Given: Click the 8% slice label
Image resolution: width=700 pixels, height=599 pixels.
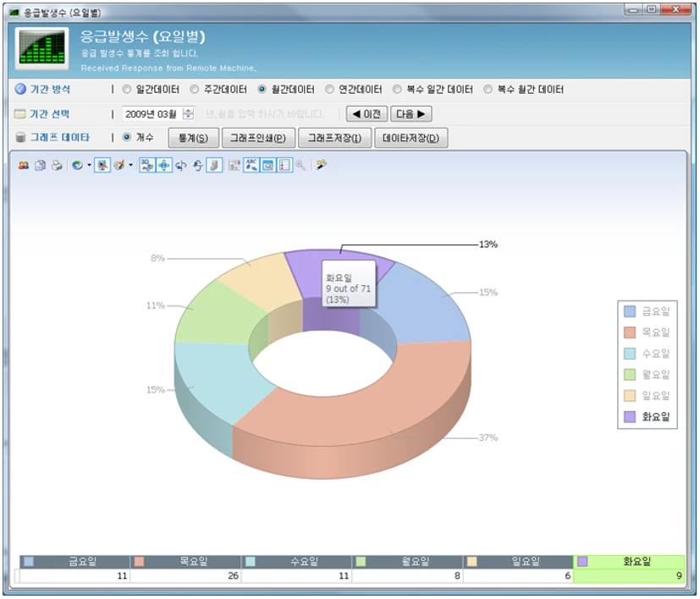Looking at the screenshot, I should coord(157,258).
